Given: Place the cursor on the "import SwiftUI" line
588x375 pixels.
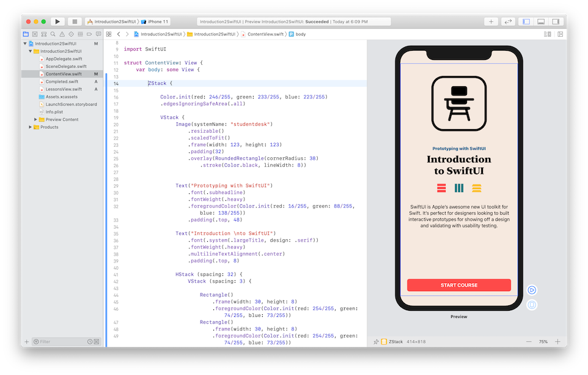Looking at the screenshot, I should tap(145, 49).
